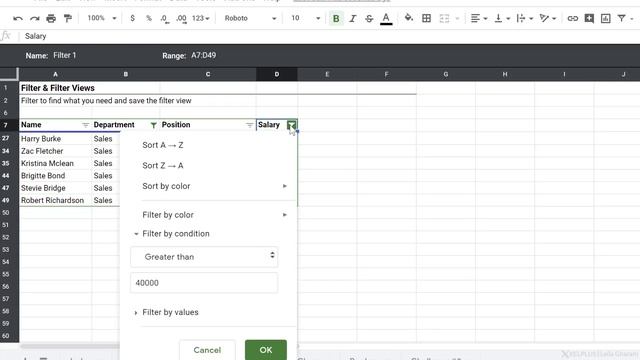The image size is (640, 360).
Task: Click the Cancel button
Action: 207,350
